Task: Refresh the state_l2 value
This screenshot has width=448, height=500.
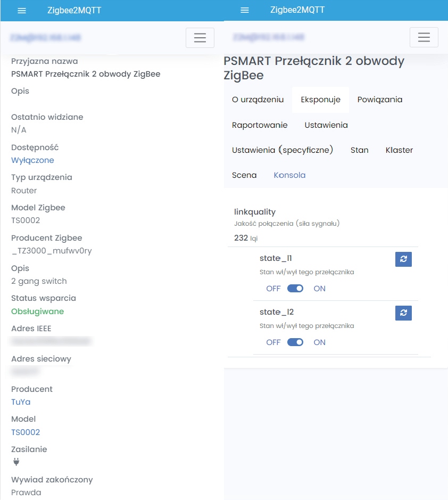Action: coord(403,313)
